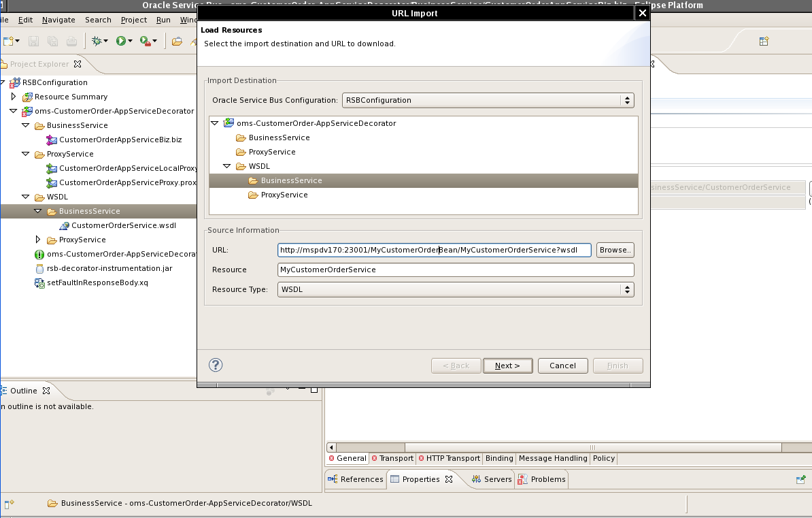The height and width of the screenshot is (518, 812).
Task: Click the Save All toolbar icon
Action: click(x=53, y=41)
